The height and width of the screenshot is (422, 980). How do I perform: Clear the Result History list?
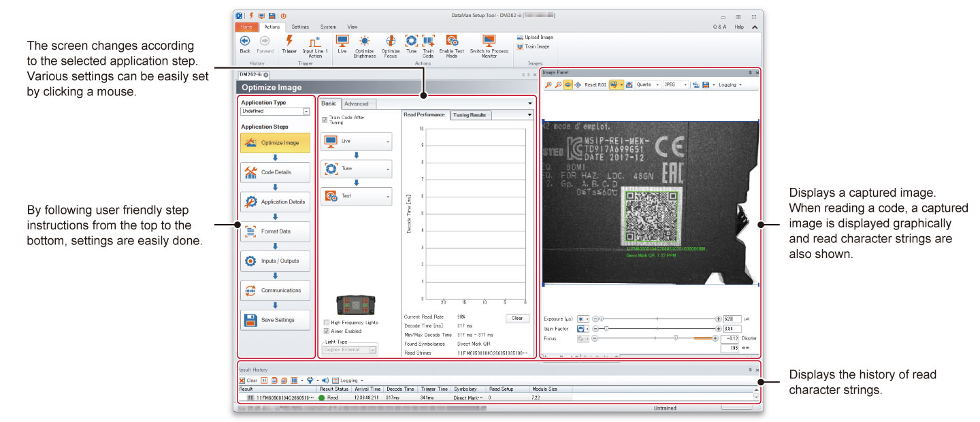248,380
